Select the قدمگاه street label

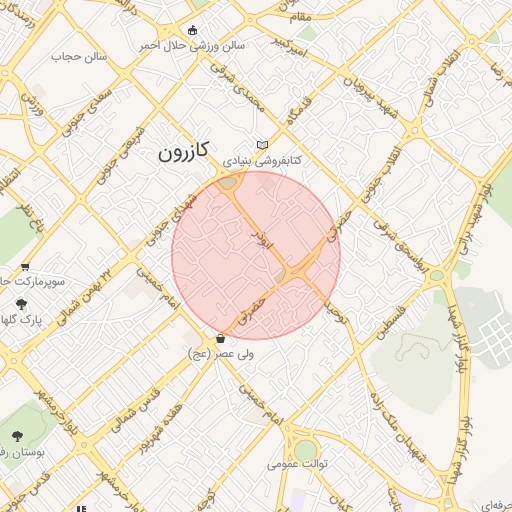[x=299, y=111]
